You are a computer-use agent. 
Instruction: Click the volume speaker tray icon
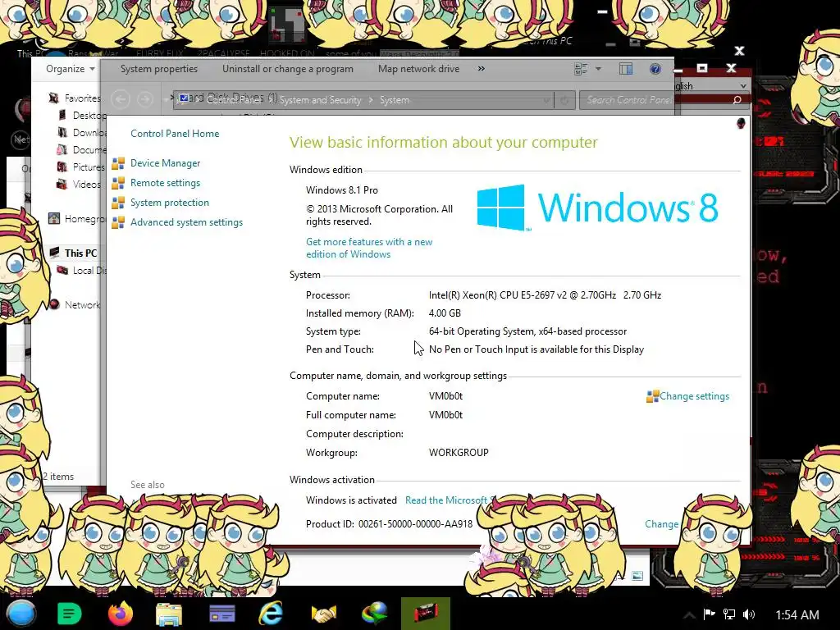coord(749,614)
